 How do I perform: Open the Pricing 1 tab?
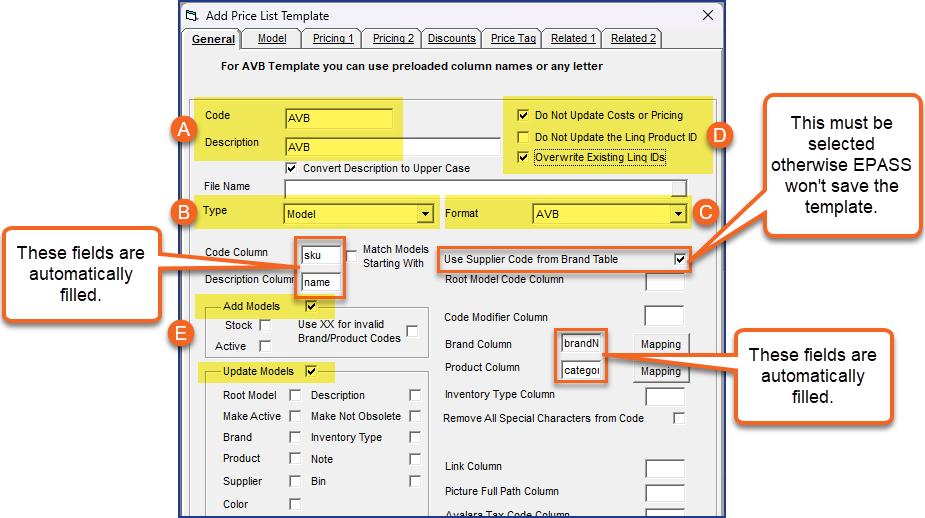[x=333, y=38]
